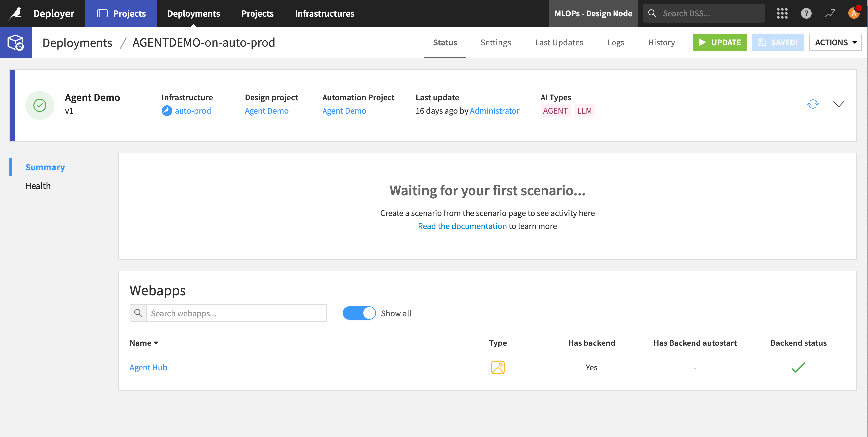Open the ACTIONS dropdown
This screenshot has height=437, width=868.
[835, 42]
